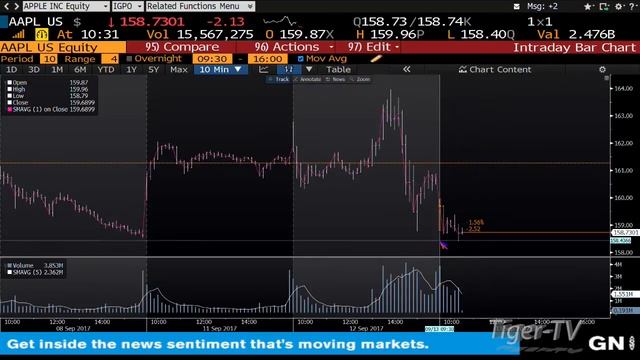Viewport: 640px width, 360px height.
Task: Edit the Range value field
Action: point(110,59)
